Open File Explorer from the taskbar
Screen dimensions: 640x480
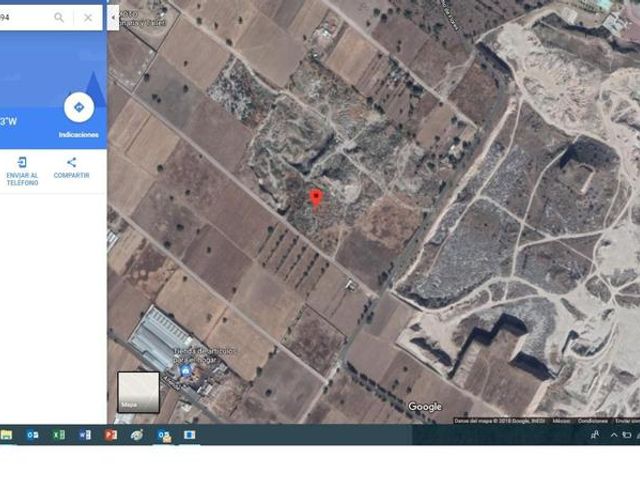[x=6, y=435]
